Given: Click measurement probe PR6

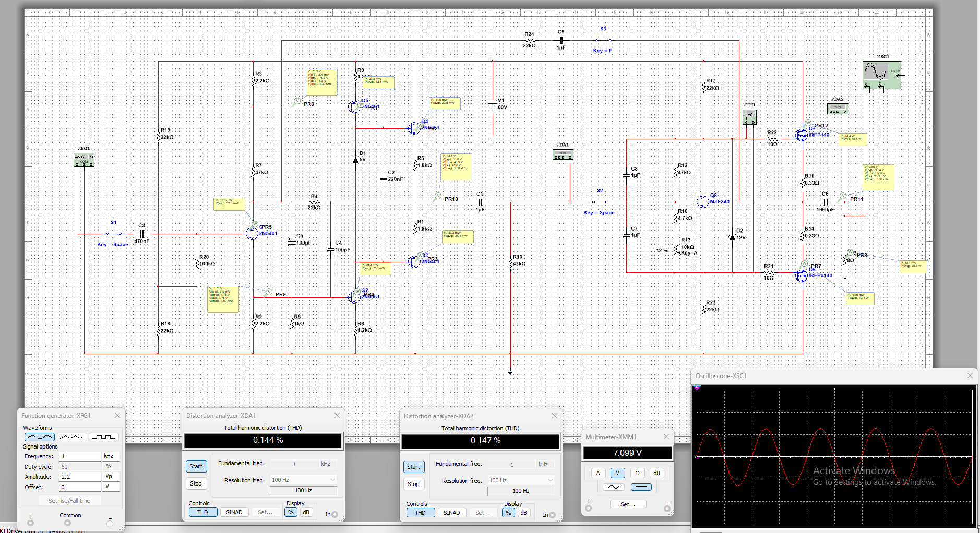Looking at the screenshot, I should (x=297, y=101).
